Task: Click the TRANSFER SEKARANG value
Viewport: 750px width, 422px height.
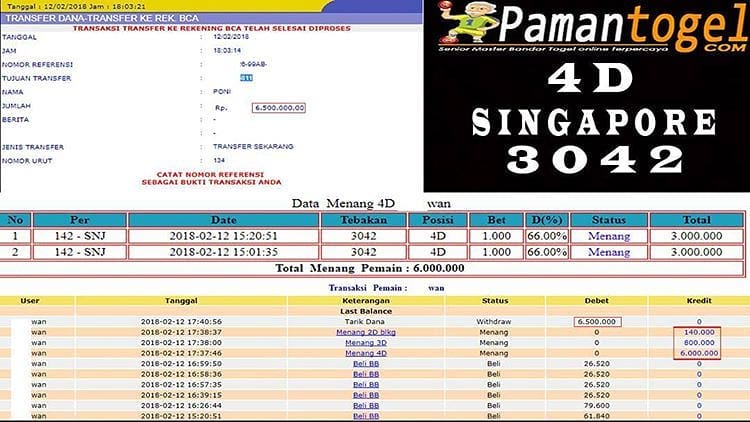Action: [x=253, y=146]
